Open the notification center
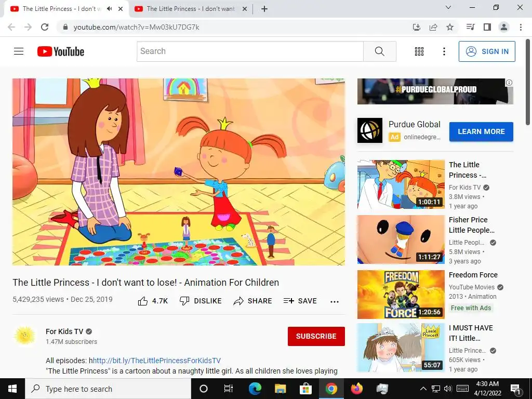Viewport: 532px width, 399px height. tap(516, 389)
